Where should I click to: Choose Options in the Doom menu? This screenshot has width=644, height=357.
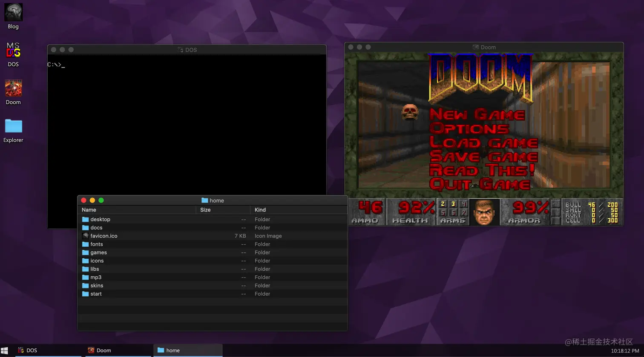pyautogui.click(x=469, y=129)
